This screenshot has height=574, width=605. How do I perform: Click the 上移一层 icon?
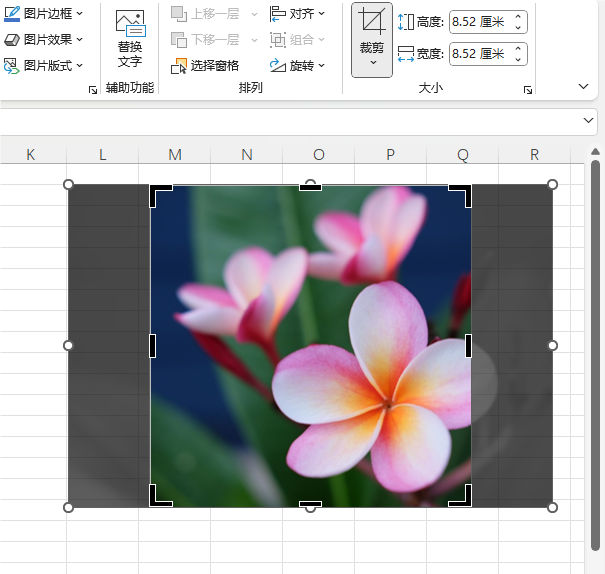click(179, 14)
